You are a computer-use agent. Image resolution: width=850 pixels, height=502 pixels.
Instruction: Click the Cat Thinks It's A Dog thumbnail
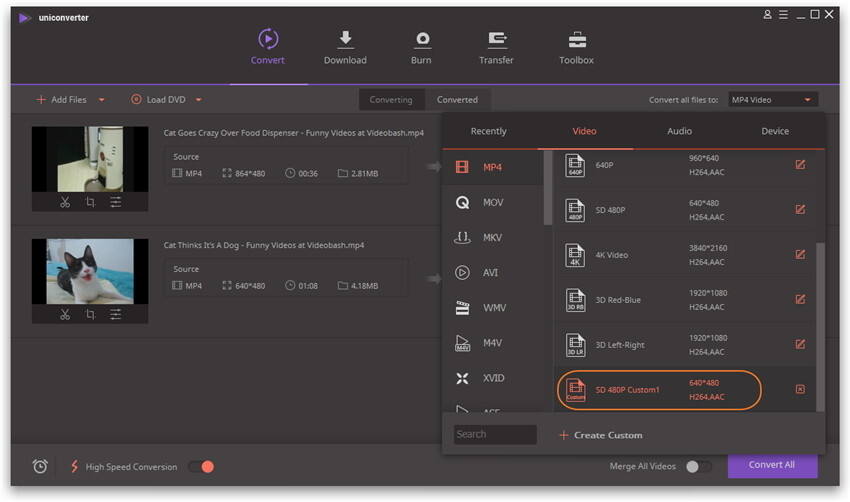[x=90, y=271]
